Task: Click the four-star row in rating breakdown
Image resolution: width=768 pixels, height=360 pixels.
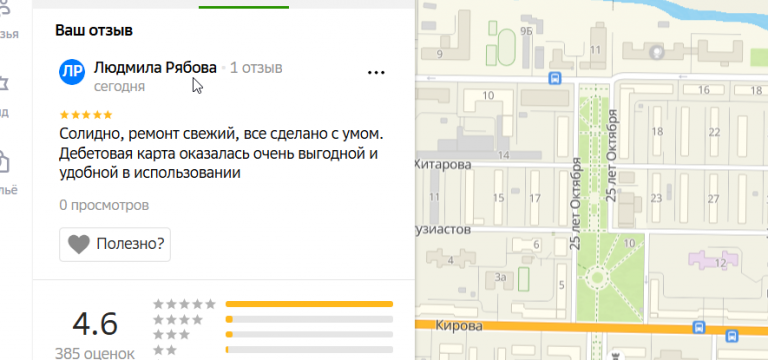Action: [x=273, y=319]
